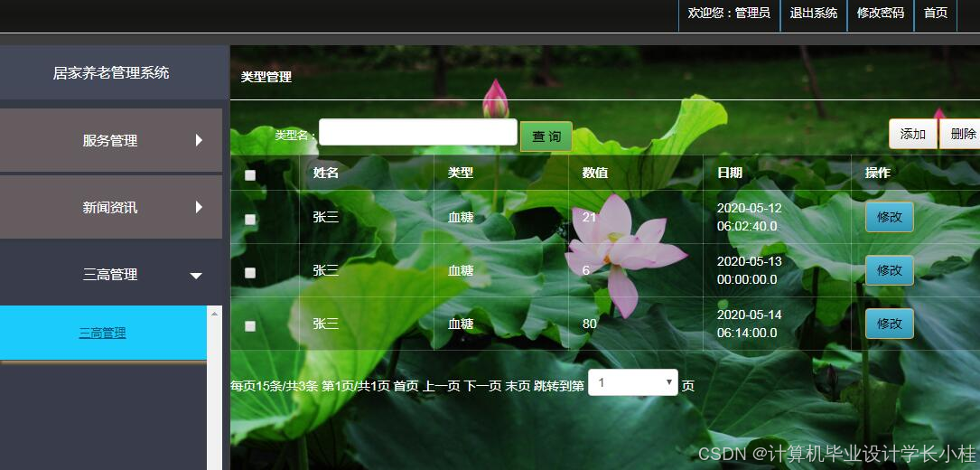The image size is (980, 470).
Task: Click the date 2020-05-13 00:00:00.0
Action: click(x=750, y=270)
